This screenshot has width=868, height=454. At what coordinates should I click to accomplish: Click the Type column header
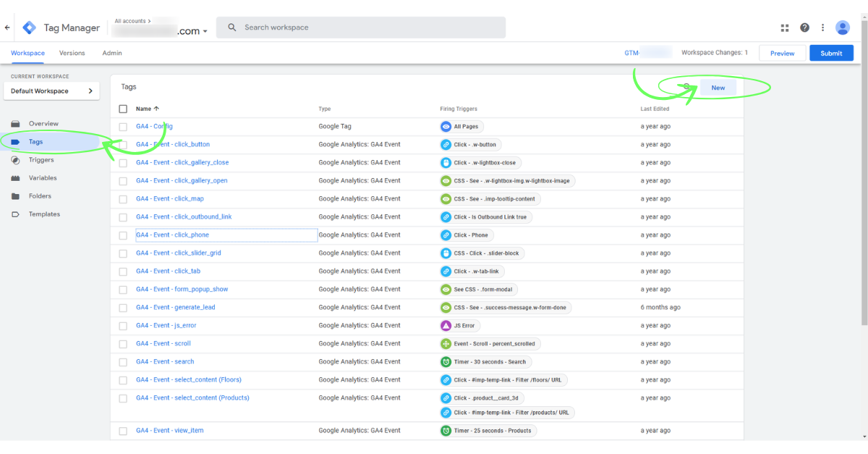[x=325, y=109]
